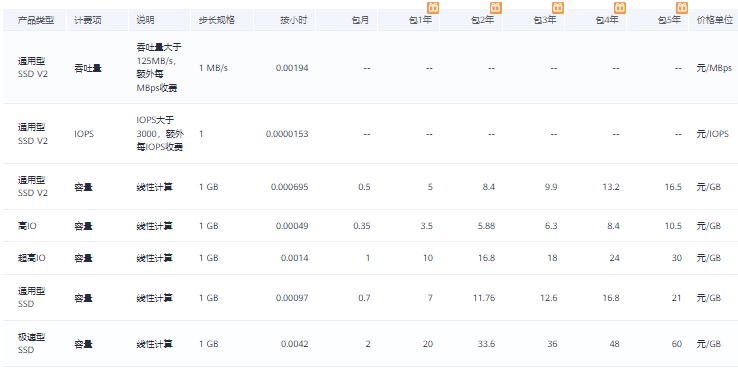Viewport: 738px width, 369px height.
Task: Click the gift icon above 包2年
Action: (x=496, y=8)
